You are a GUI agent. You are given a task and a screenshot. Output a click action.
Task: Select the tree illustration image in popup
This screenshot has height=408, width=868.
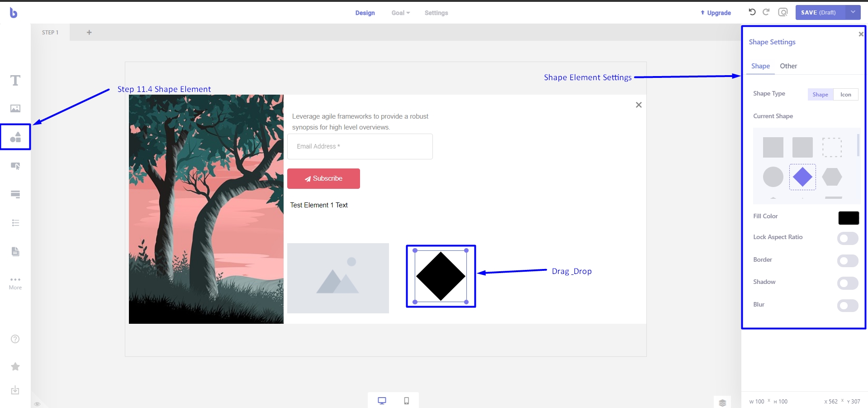(x=206, y=209)
